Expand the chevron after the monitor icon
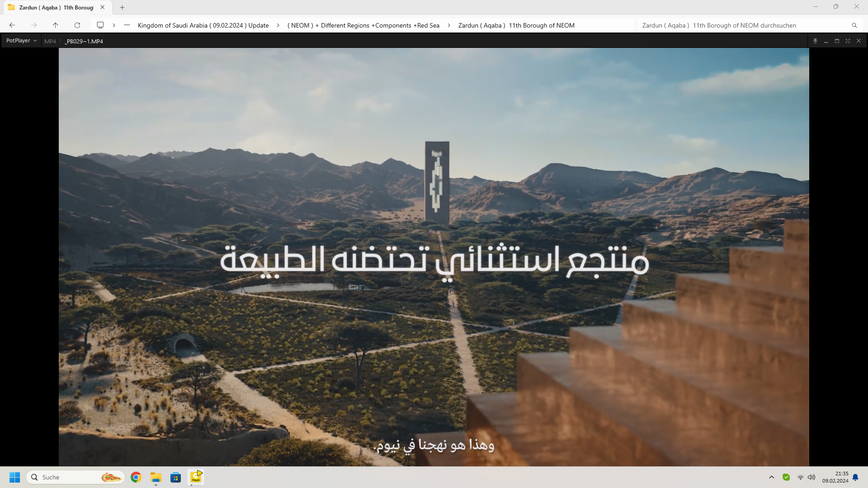Image resolution: width=868 pixels, height=488 pixels. pos(114,25)
